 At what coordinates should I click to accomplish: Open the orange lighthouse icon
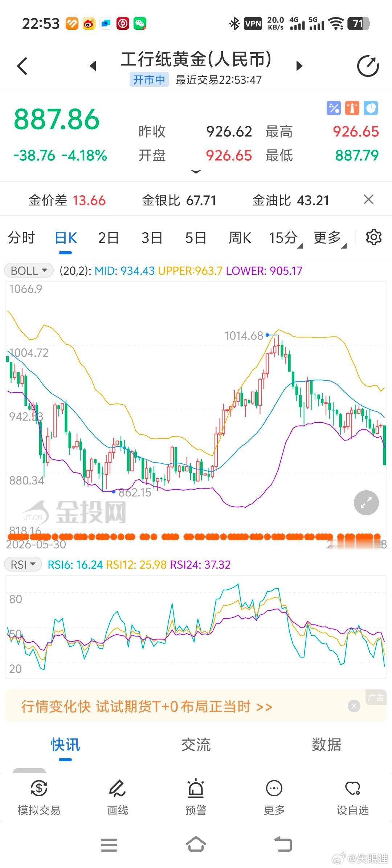pos(352,108)
